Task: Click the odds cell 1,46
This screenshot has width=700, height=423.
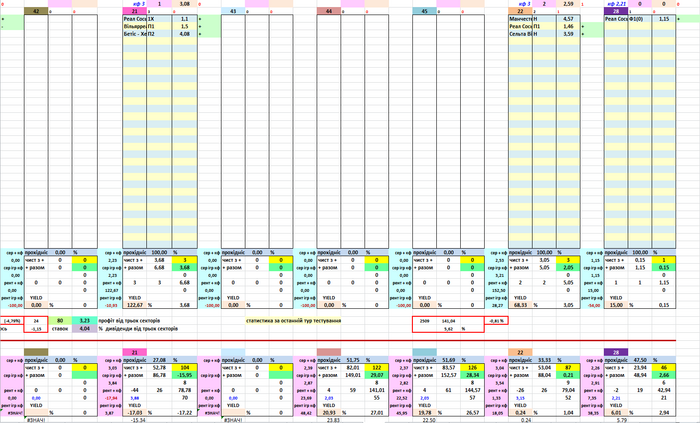Action: (568, 26)
